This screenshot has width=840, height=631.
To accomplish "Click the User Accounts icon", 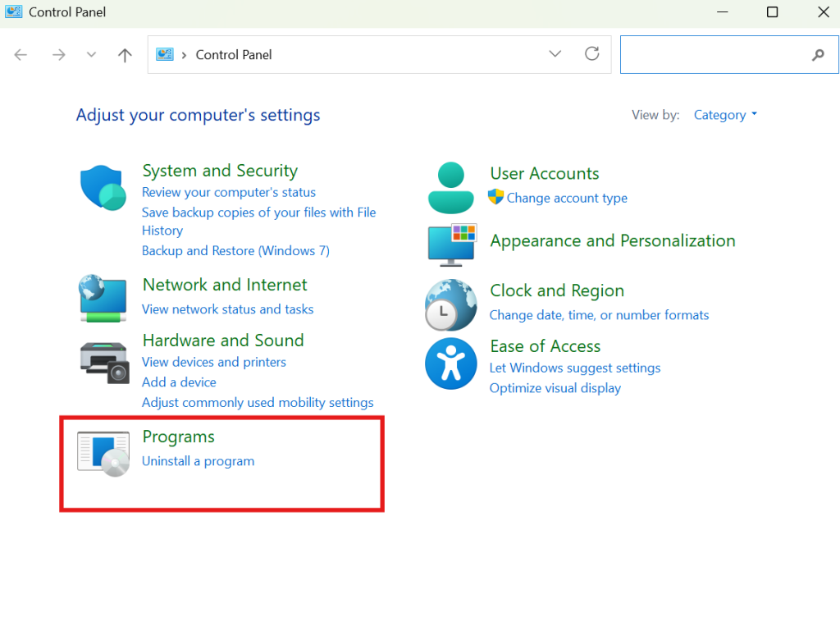I will pyautogui.click(x=450, y=187).
